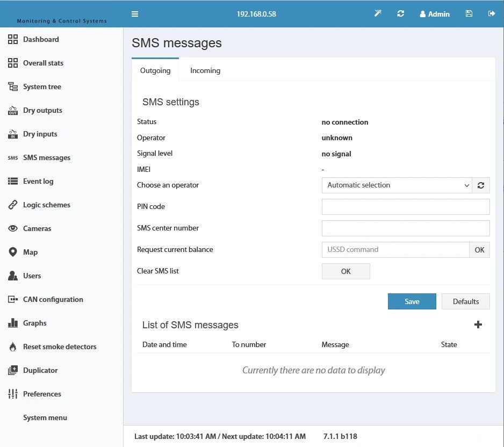Click the Dry inputs IN icon
This screenshot has width=504, height=447.
(x=13, y=134)
